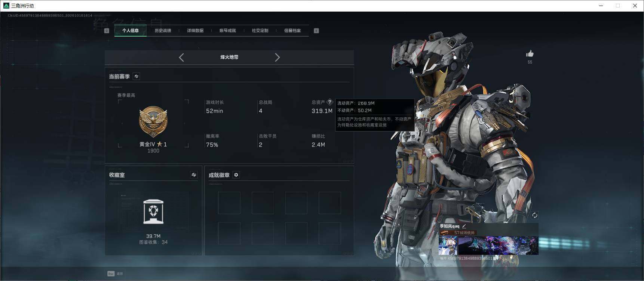Click the thumbs-up like icon
Image resolution: width=644 pixels, height=281 pixels.
[530, 54]
